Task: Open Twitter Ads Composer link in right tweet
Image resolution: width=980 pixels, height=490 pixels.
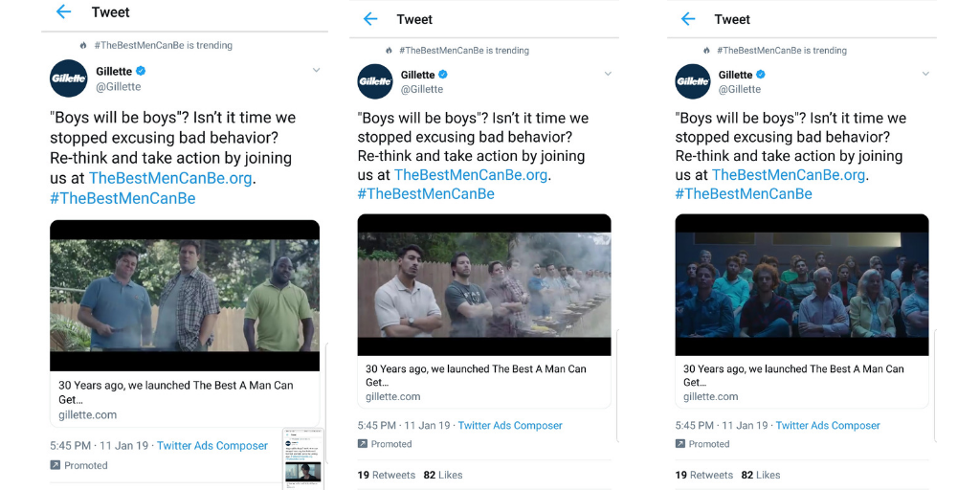Action: tap(828, 425)
